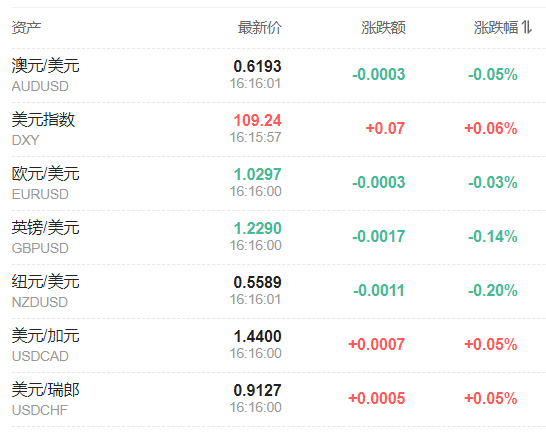Click the GBPUSD price 1.2290
The image size is (546, 432).
point(257,228)
